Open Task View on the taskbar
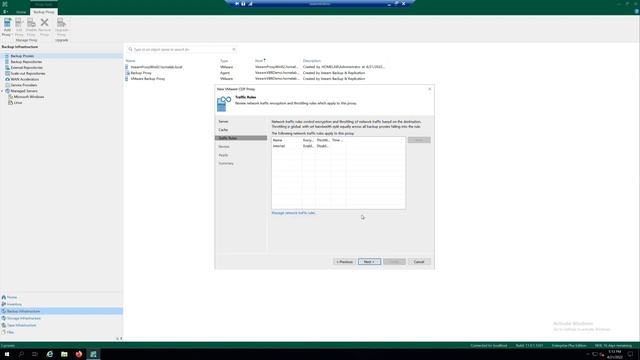 pyautogui.click(x=35, y=354)
